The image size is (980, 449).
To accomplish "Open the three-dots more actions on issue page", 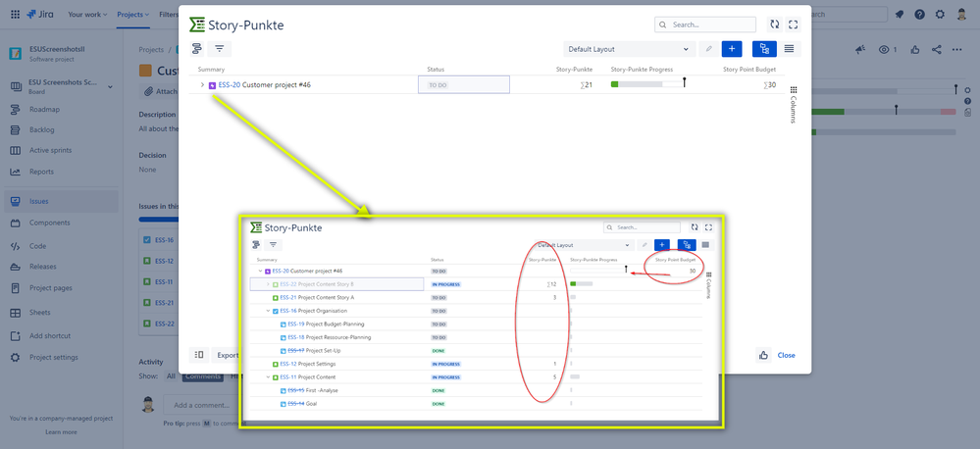I will (956, 49).
